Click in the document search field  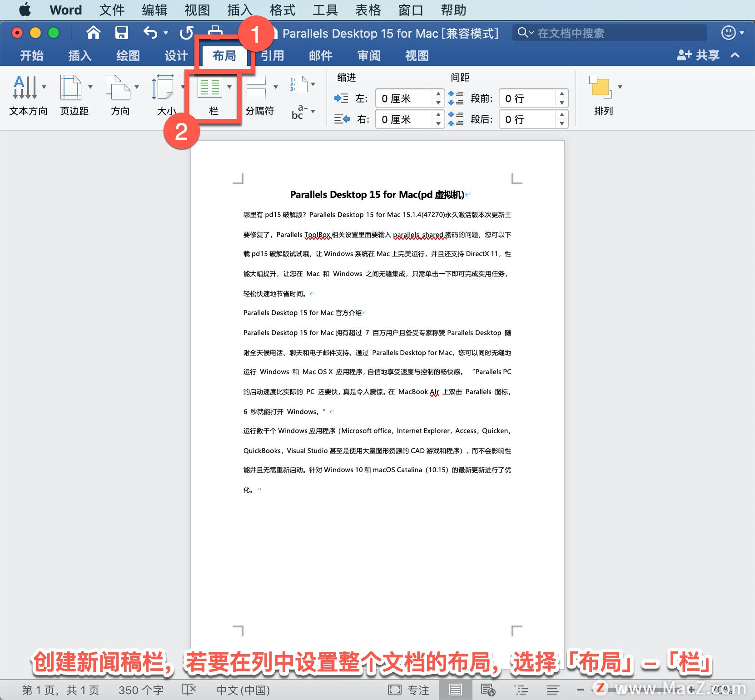tap(610, 33)
